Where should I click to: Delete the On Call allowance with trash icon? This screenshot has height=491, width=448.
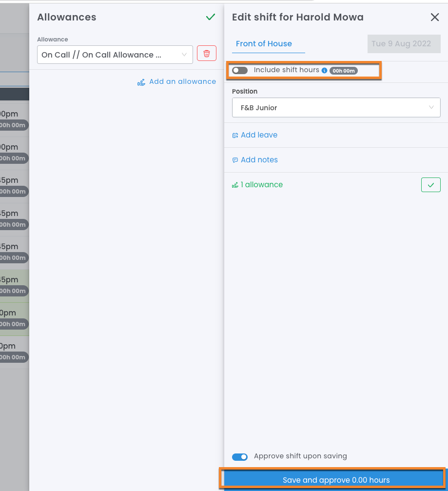coord(206,54)
